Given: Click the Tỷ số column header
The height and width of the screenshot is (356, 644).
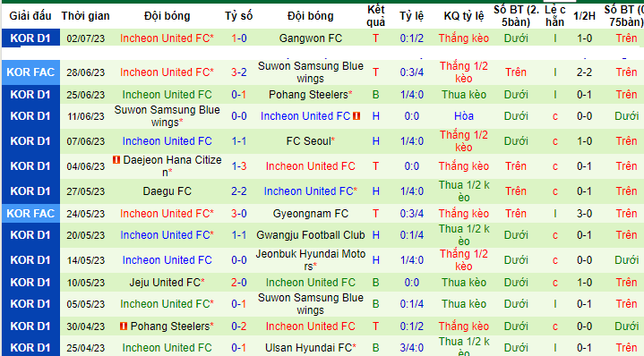Looking at the screenshot, I should coord(238,16).
